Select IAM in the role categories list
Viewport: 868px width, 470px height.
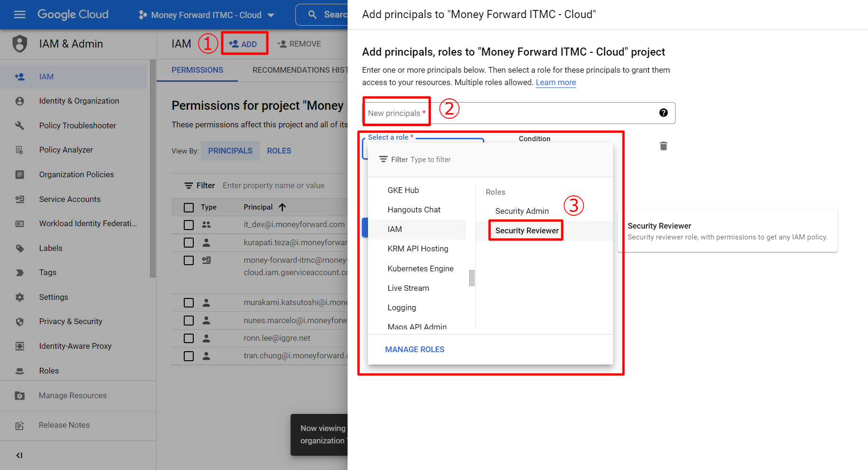tap(417, 229)
